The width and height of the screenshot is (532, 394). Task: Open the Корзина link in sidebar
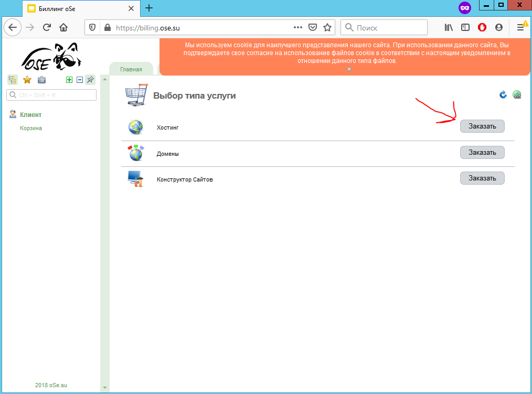[31, 128]
